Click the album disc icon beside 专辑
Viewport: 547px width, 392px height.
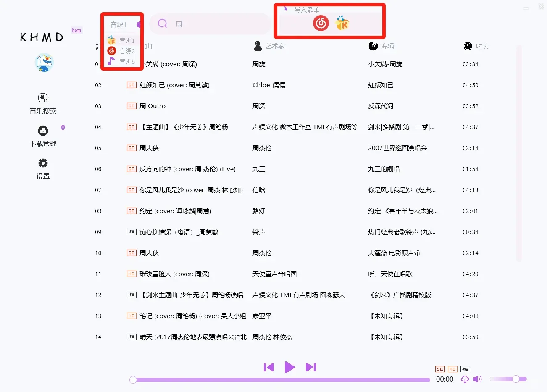click(x=373, y=46)
